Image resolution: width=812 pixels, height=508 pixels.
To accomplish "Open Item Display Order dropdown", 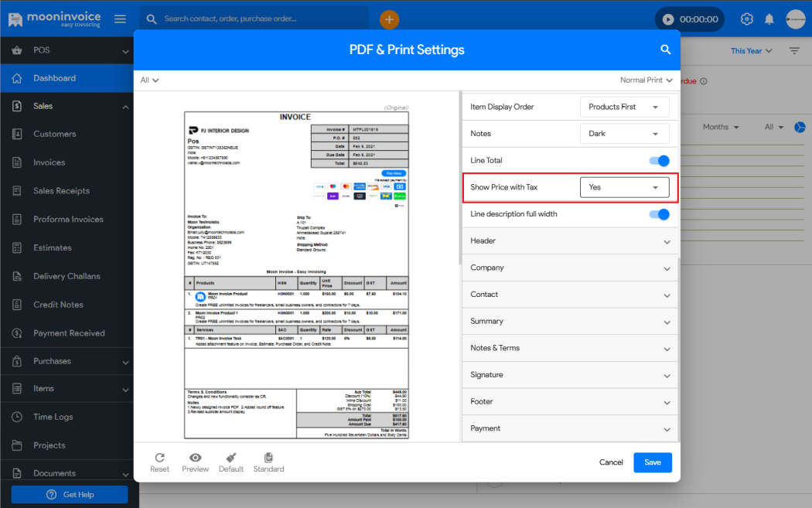I will click(624, 107).
